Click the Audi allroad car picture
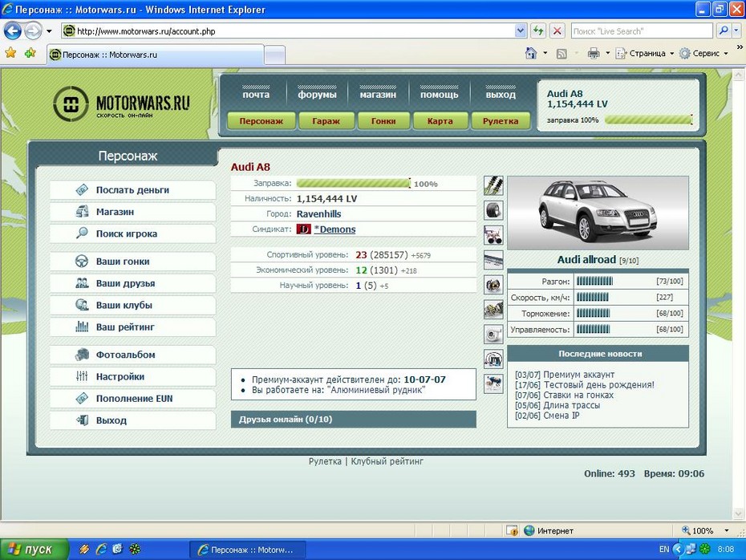The height and width of the screenshot is (560, 746). click(x=598, y=213)
